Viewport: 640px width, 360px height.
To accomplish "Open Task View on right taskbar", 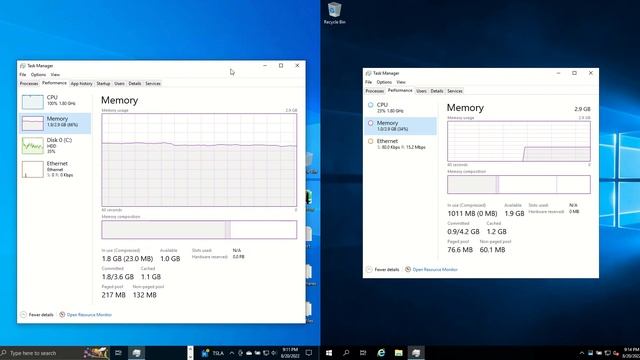I will [x=363, y=353].
